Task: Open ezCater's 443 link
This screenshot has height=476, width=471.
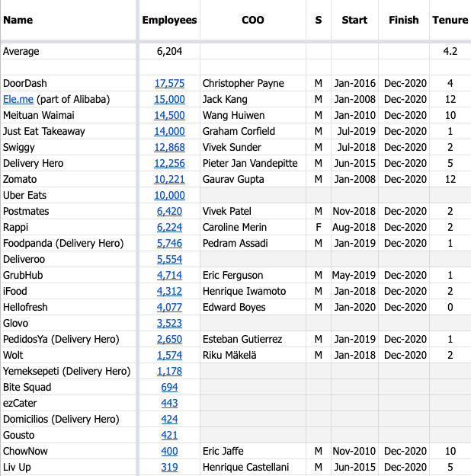Action: pyautogui.click(x=169, y=403)
